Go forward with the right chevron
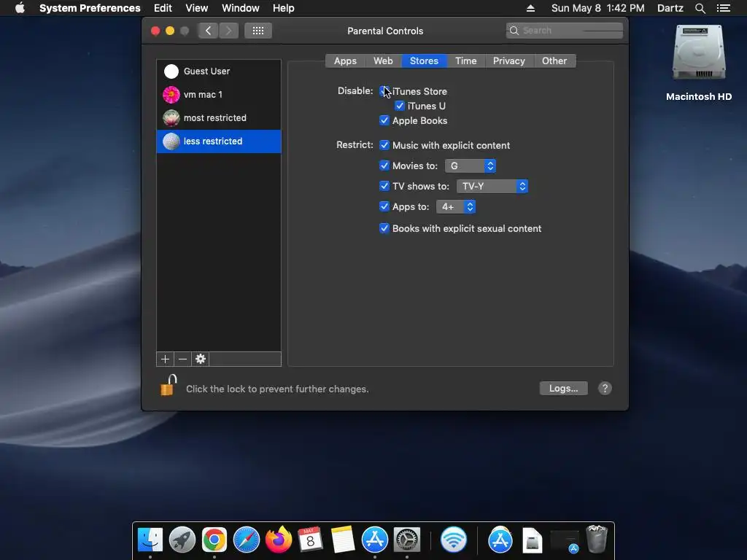The height and width of the screenshot is (560, 747). [228, 31]
